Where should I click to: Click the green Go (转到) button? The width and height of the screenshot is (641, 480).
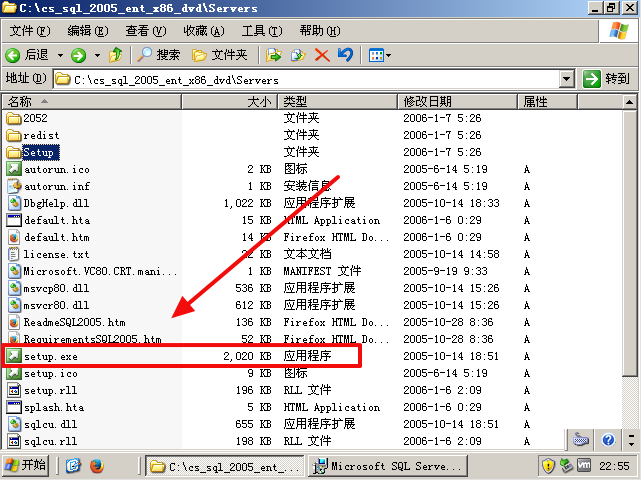click(607, 79)
